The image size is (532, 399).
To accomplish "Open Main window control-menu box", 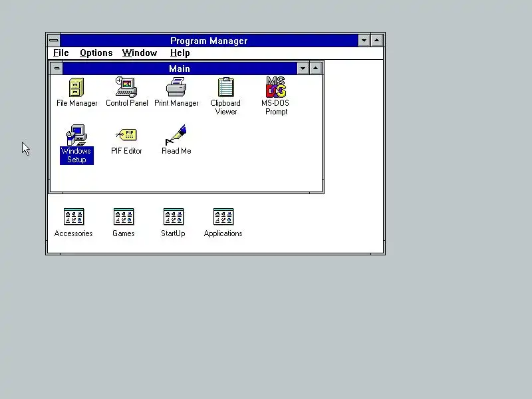I will point(57,68).
